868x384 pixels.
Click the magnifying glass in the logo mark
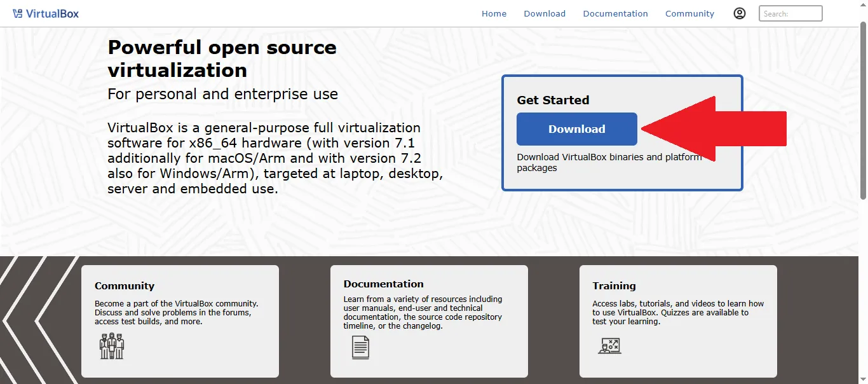[19, 13]
